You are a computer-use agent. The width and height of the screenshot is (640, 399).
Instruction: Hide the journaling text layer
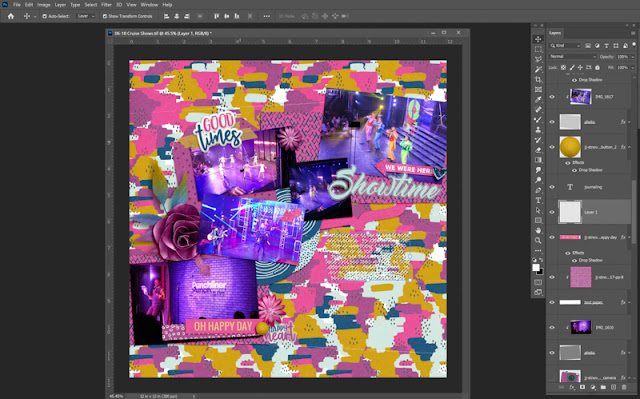click(x=552, y=187)
